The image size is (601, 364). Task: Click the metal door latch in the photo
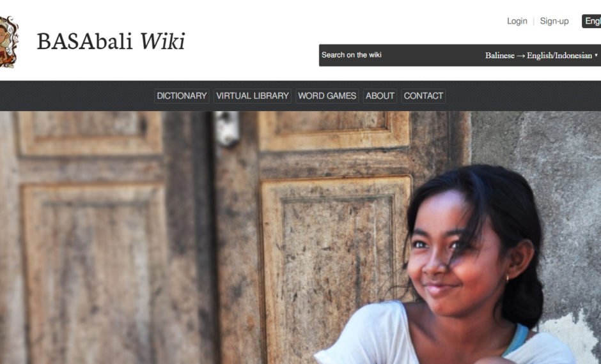227,128
